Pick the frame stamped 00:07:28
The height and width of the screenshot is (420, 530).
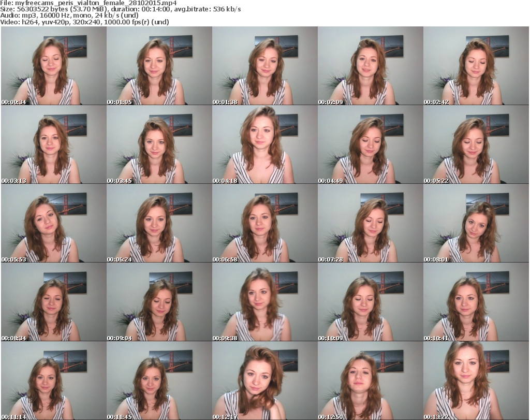point(371,223)
